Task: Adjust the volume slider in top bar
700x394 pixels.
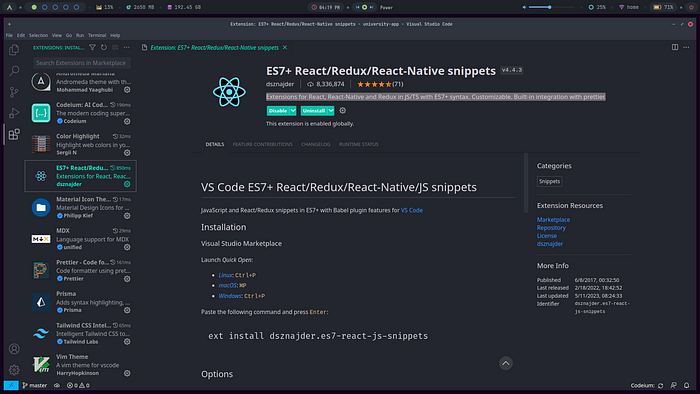Action: tap(549, 7)
